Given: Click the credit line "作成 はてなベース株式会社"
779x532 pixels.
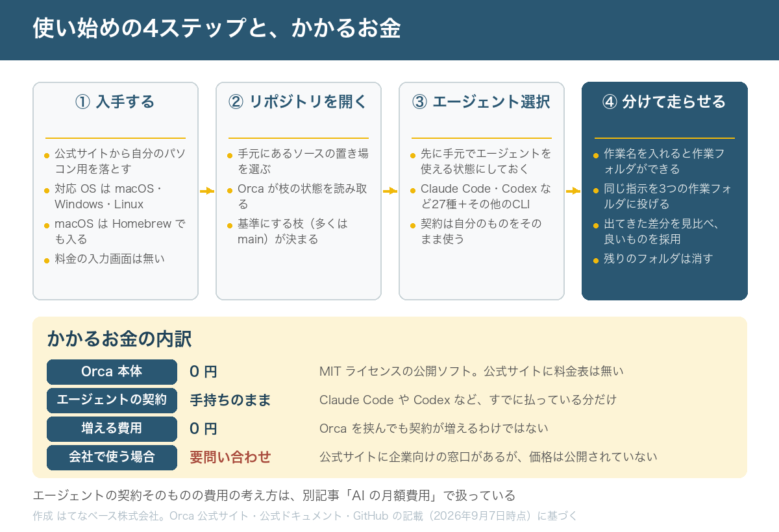Looking at the screenshot, I should tap(97, 516).
